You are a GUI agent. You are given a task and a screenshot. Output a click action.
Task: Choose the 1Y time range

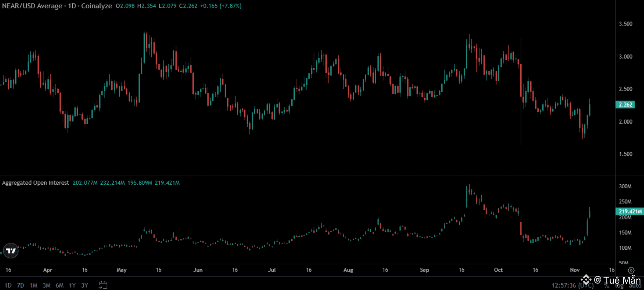click(72, 285)
